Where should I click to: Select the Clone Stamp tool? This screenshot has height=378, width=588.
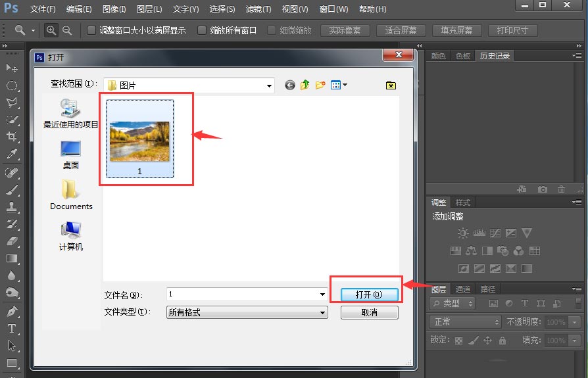(x=12, y=207)
